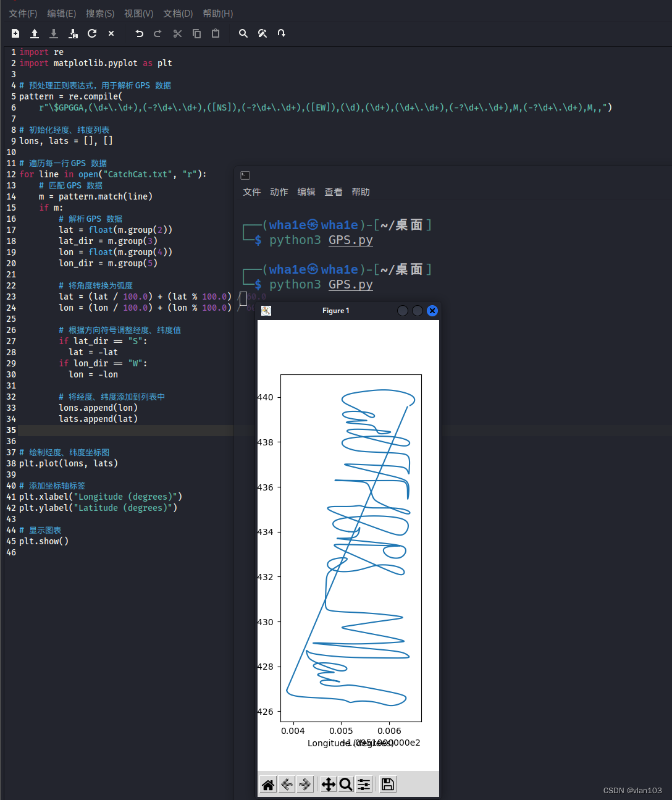Click 'import matplotlib.pyplot as plt' line

tap(96, 63)
